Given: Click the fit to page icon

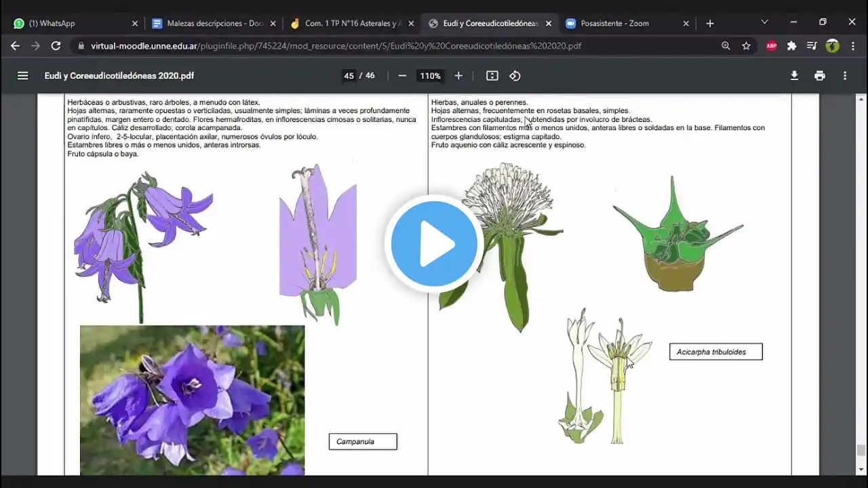Looking at the screenshot, I should point(492,76).
